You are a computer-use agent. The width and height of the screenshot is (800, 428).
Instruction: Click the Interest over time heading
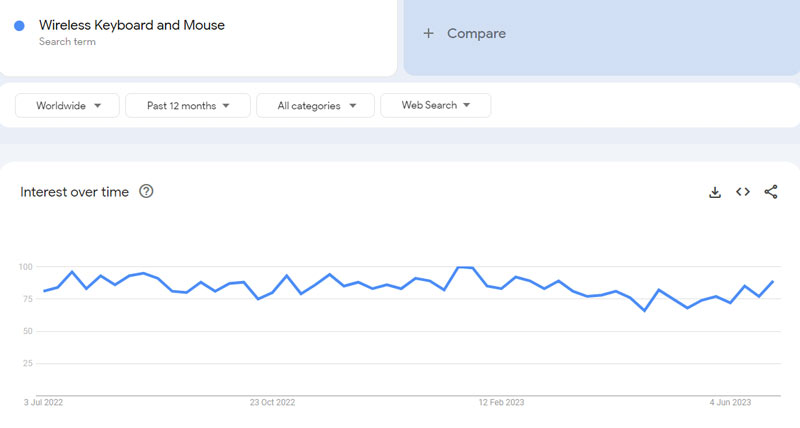(74, 192)
